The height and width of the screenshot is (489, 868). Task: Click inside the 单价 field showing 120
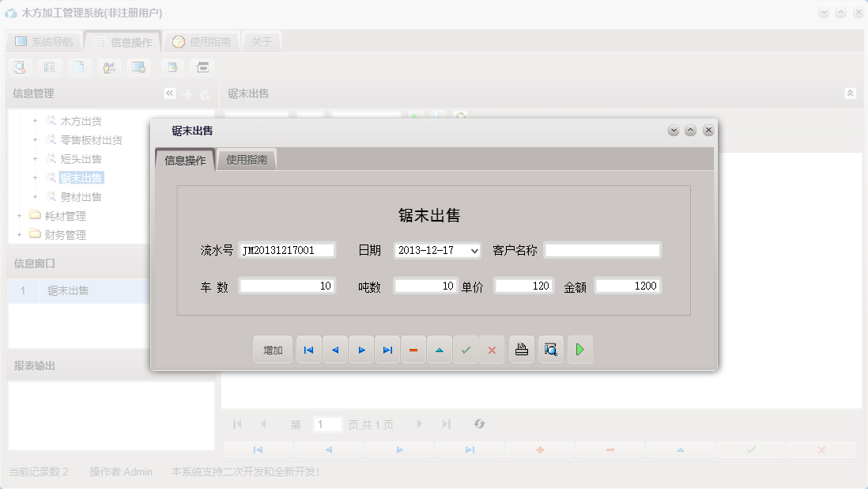click(523, 286)
